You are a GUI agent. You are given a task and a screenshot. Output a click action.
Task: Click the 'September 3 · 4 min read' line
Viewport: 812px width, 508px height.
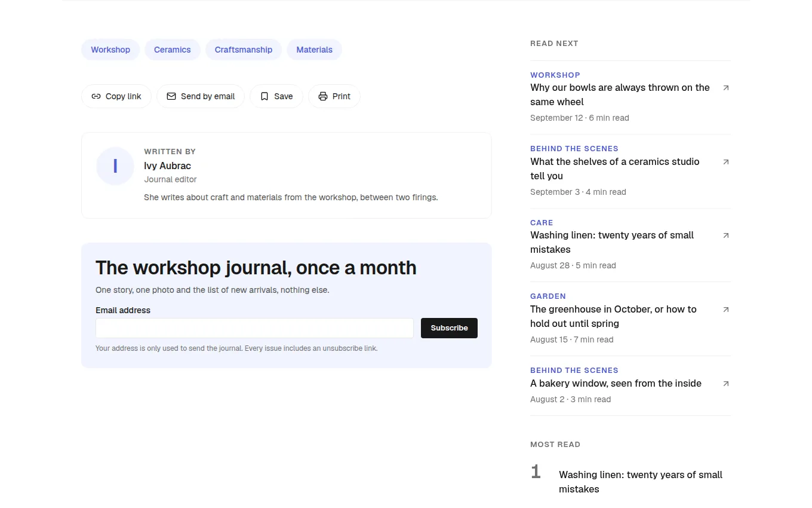pyautogui.click(x=578, y=192)
